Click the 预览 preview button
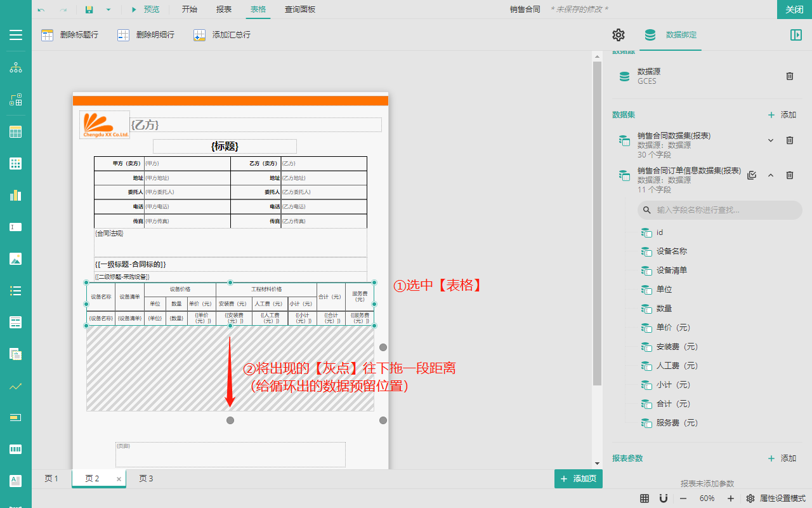812x508 pixels. (x=145, y=10)
